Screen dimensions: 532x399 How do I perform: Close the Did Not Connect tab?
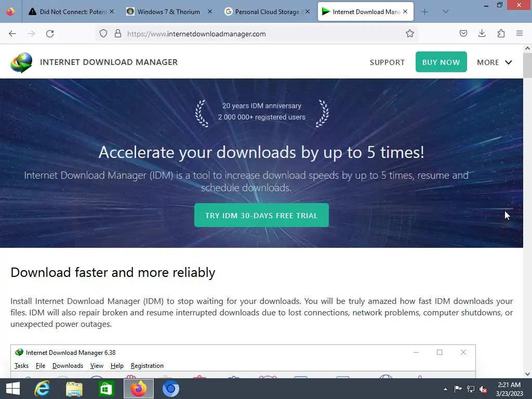point(112,12)
